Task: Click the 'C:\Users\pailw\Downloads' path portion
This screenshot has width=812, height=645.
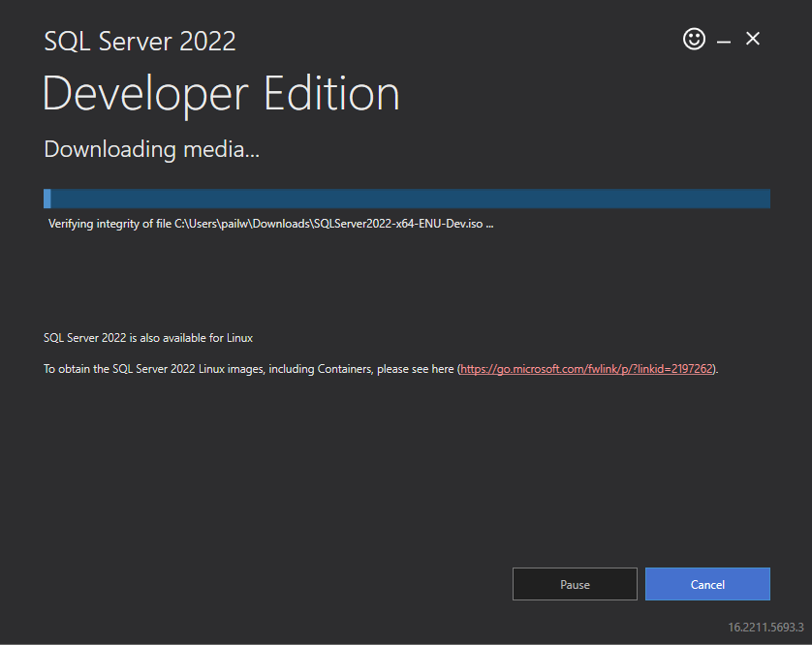Action: (x=242, y=224)
